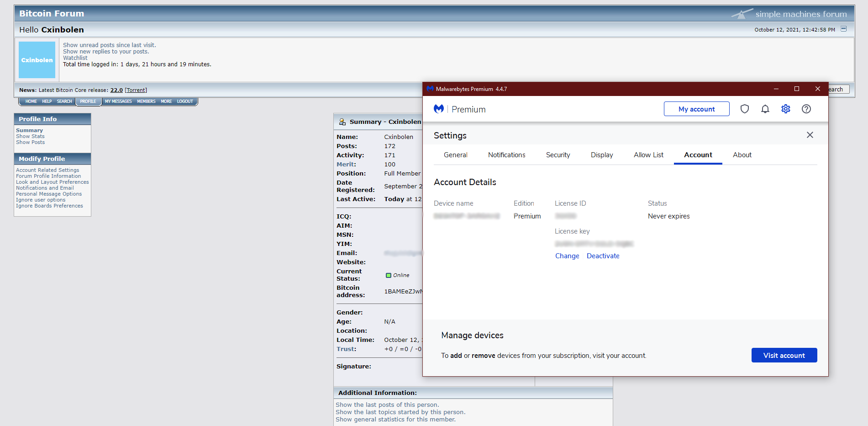Open Account Related Settings
This screenshot has width=868, height=426.
pos(47,170)
